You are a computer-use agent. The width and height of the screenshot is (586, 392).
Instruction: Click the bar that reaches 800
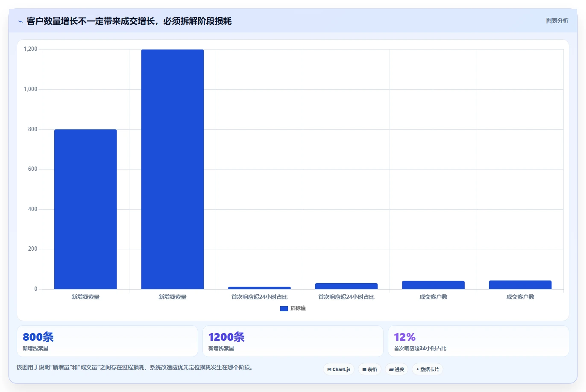coord(85,209)
